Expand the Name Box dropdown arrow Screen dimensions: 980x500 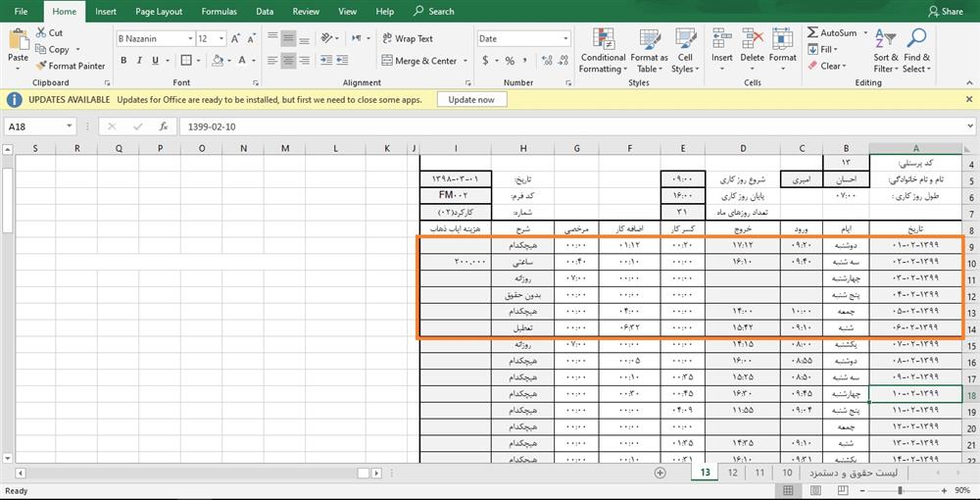tap(69, 126)
